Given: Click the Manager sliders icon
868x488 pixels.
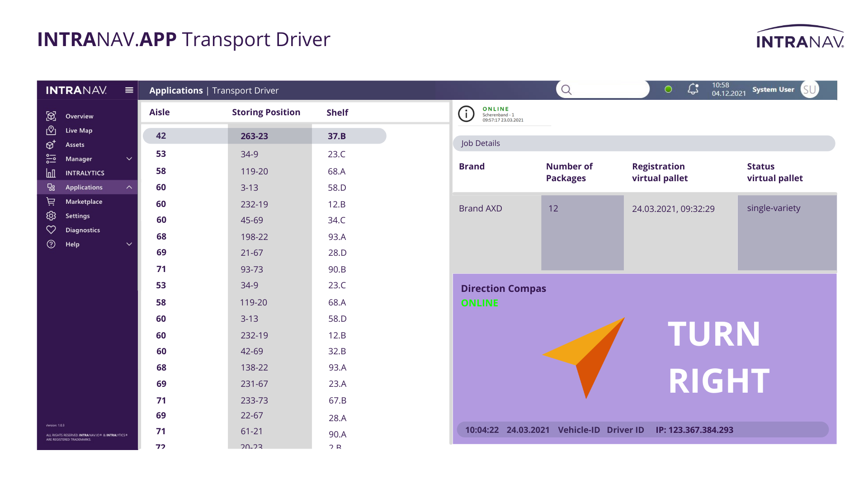Looking at the screenshot, I should pyautogui.click(x=51, y=159).
